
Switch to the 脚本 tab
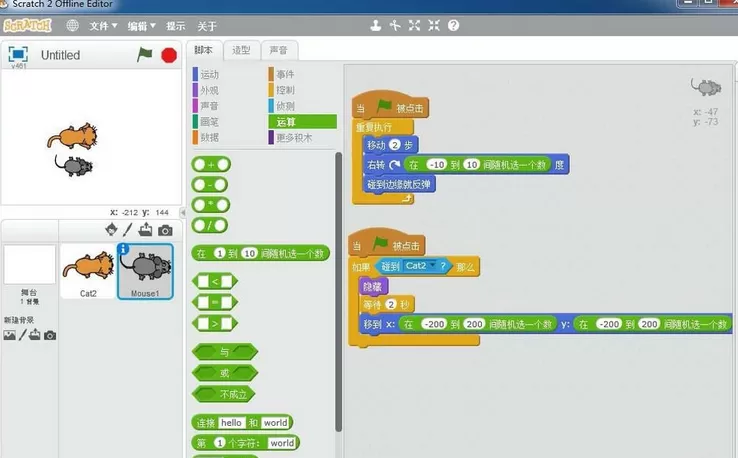[203, 50]
